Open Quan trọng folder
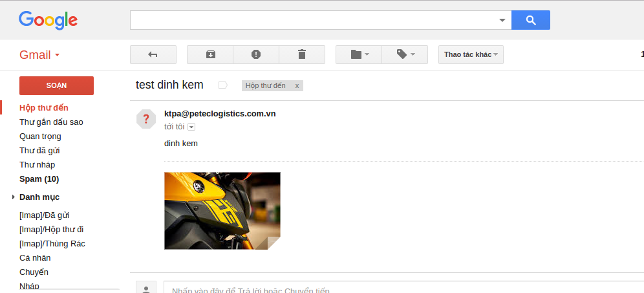Screen dimensions: 644x293 pyautogui.click(x=40, y=136)
